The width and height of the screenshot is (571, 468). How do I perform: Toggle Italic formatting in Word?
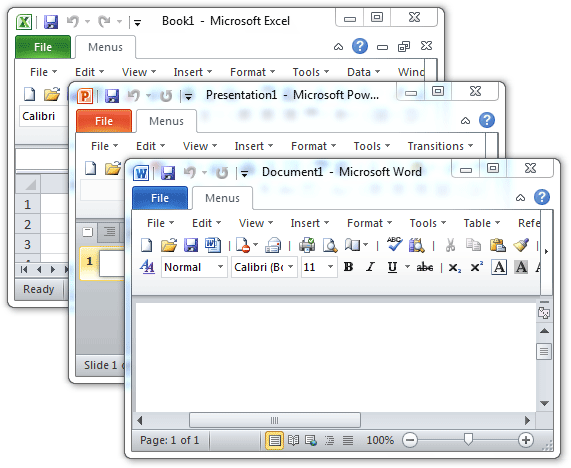click(370, 267)
